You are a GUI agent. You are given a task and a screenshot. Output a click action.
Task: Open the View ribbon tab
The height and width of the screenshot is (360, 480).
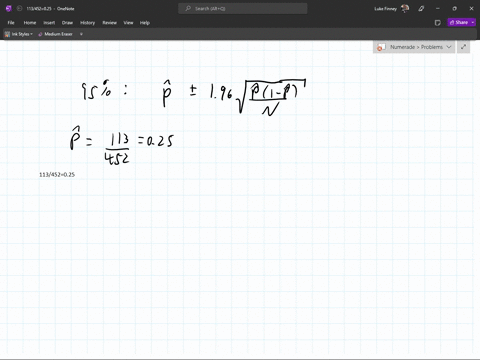(x=128, y=23)
